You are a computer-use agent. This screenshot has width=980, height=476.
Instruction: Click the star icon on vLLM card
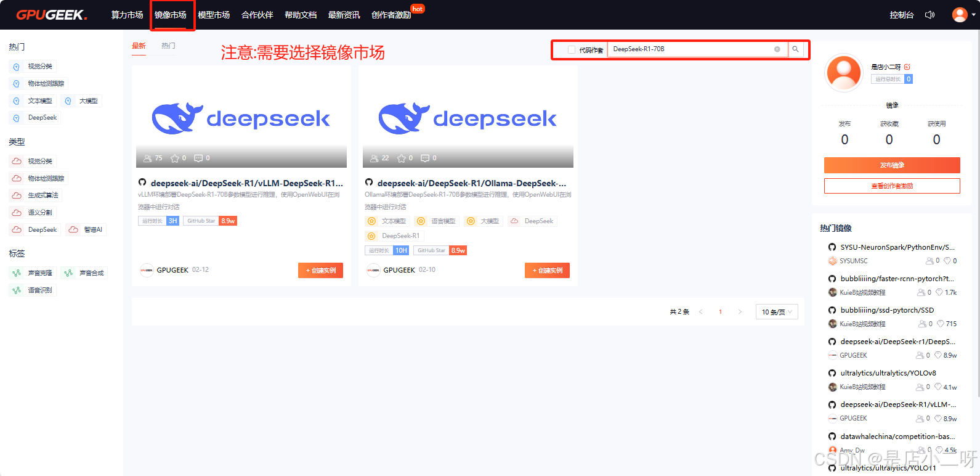coord(175,158)
